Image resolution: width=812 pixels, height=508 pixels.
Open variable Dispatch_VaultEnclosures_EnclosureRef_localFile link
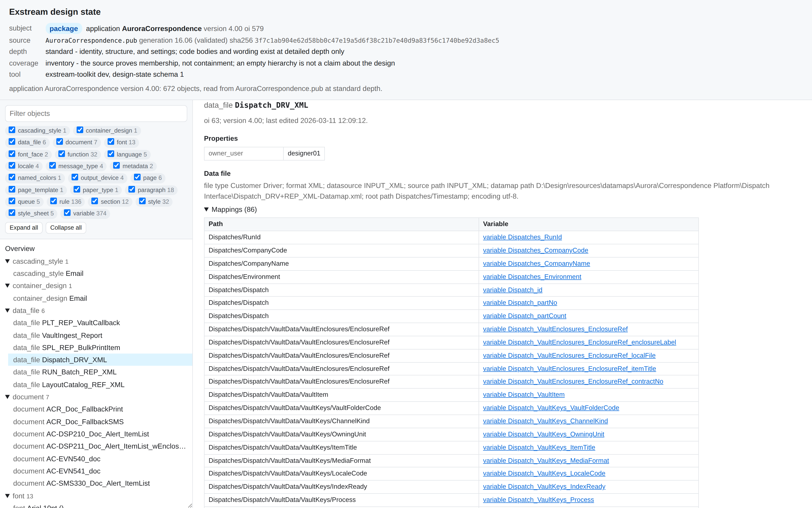pos(569,355)
